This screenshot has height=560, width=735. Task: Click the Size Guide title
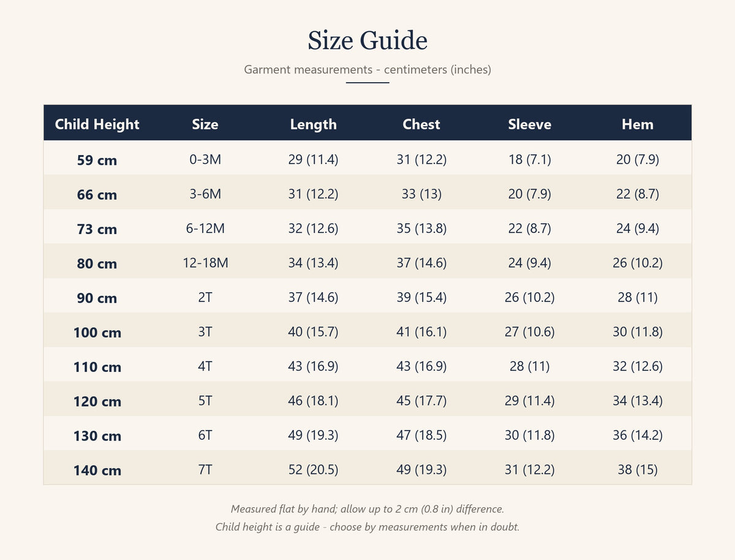click(x=367, y=40)
